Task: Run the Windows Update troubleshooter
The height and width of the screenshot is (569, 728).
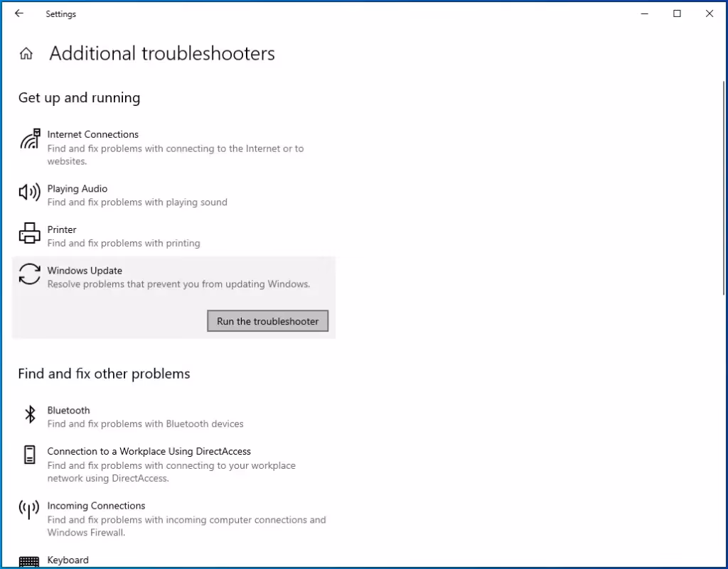Action: pyautogui.click(x=267, y=321)
